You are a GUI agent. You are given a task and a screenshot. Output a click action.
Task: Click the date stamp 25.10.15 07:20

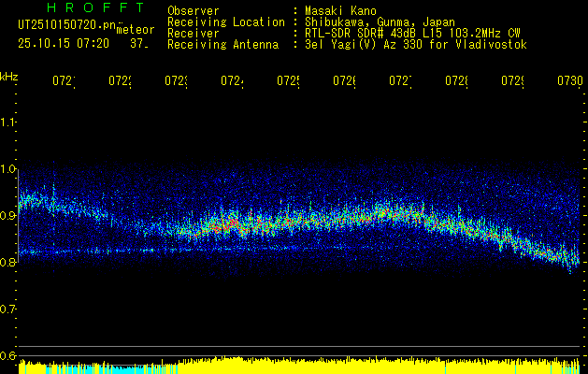point(64,44)
